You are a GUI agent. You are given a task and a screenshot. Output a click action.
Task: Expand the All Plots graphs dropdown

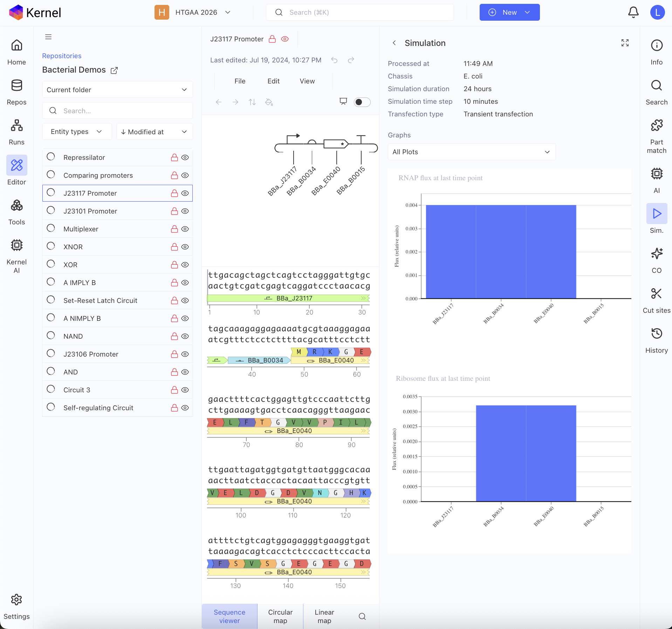471,152
